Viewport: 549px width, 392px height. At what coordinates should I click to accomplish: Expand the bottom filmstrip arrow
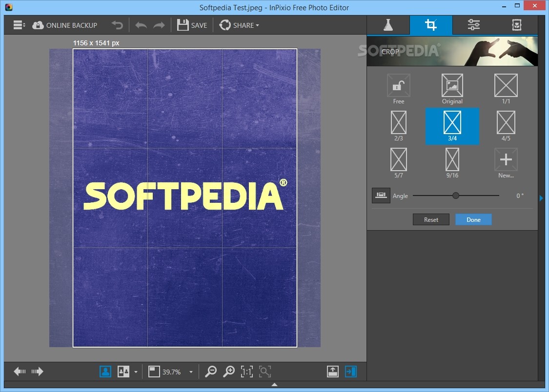click(x=274, y=385)
